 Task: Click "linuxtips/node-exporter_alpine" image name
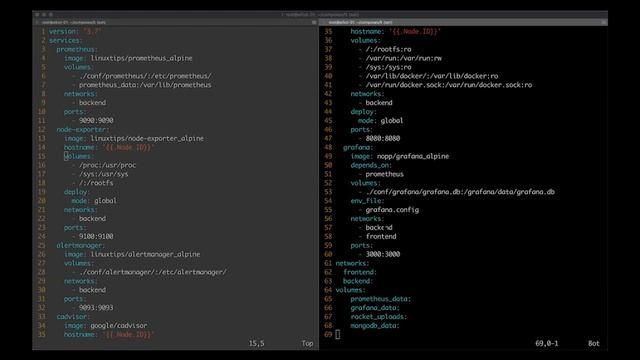[x=147, y=139]
